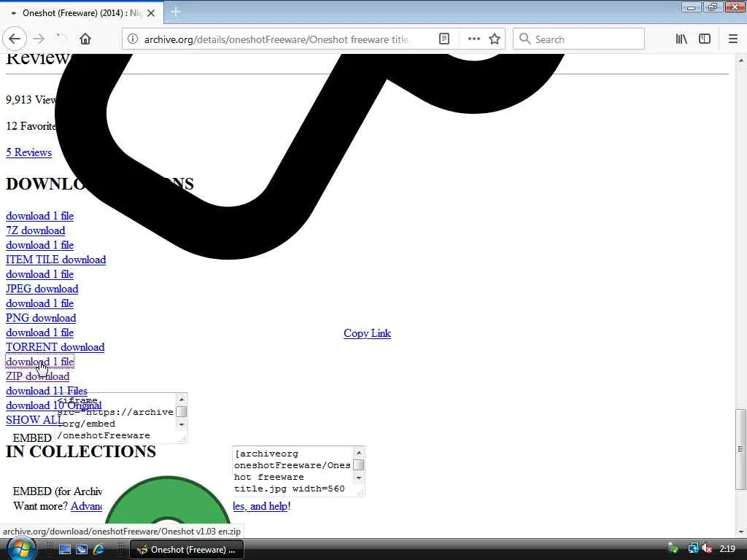Image resolution: width=747 pixels, height=560 pixels.
Task: Click the JPEG download link
Action: point(42,289)
